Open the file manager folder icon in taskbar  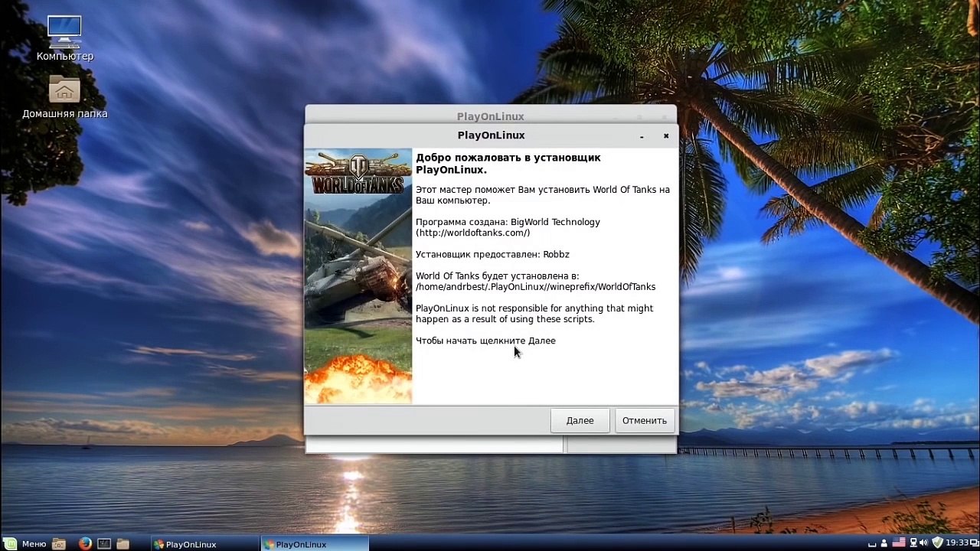122,544
